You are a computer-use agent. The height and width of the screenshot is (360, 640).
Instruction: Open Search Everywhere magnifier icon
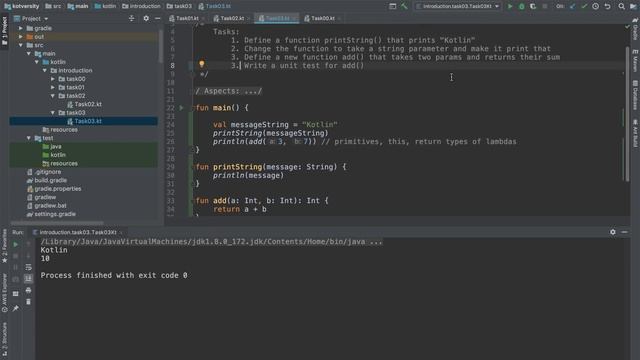pyautogui.click(x=621, y=7)
